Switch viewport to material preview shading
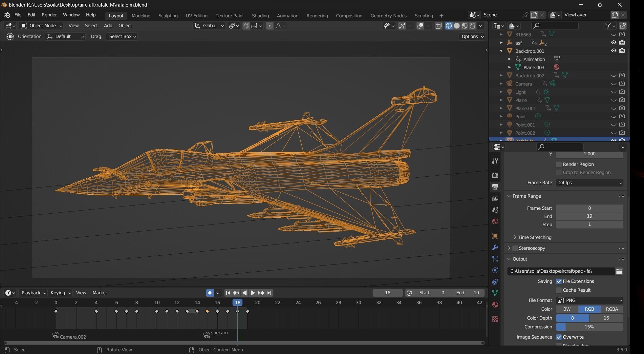This screenshot has height=354, width=644. [x=464, y=26]
